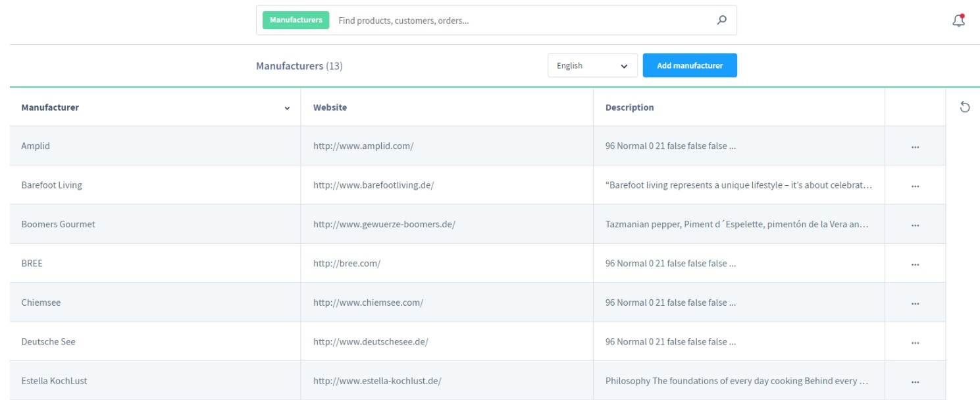This screenshot has height=400, width=980.
Task: Open the notifications bell
Action: (x=958, y=21)
